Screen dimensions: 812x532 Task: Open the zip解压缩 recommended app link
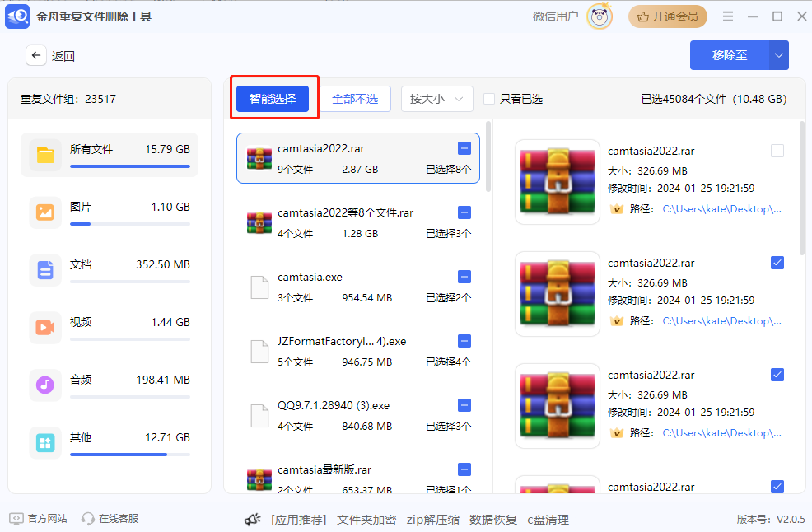433,520
